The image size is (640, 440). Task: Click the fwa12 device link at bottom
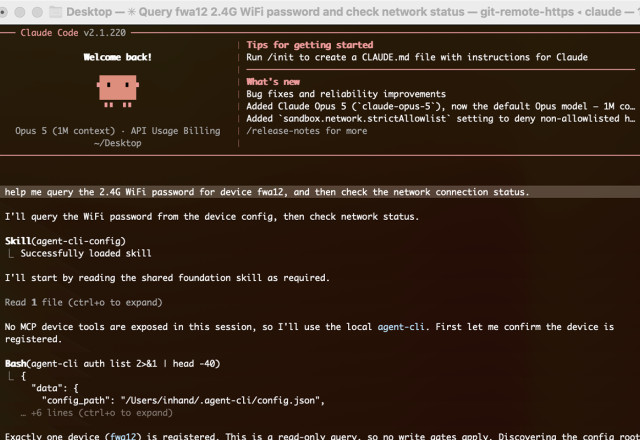coord(123,436)
